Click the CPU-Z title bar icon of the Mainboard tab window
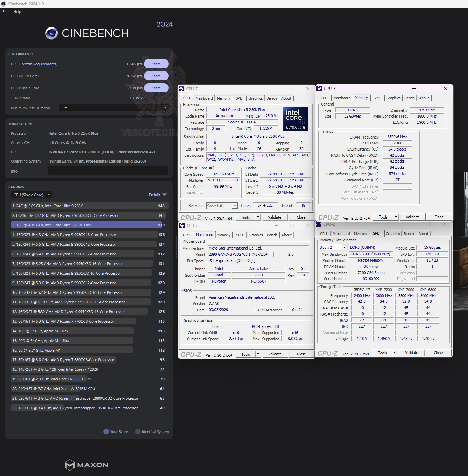 [x=182, y=225]
